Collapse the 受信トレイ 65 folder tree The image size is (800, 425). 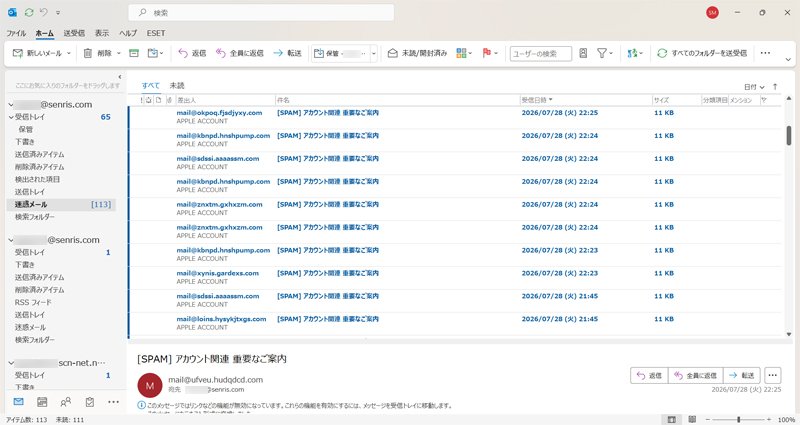click(x=11, y=117)
